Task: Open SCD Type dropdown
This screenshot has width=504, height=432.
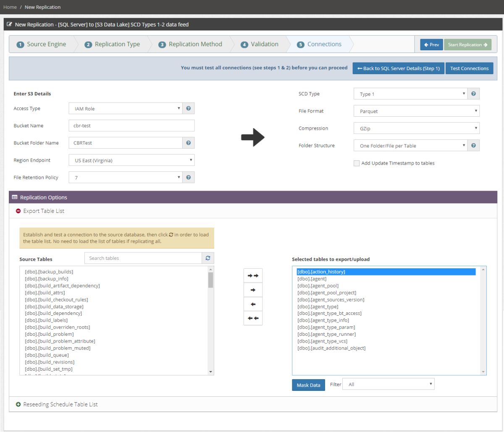Action: 411,94
